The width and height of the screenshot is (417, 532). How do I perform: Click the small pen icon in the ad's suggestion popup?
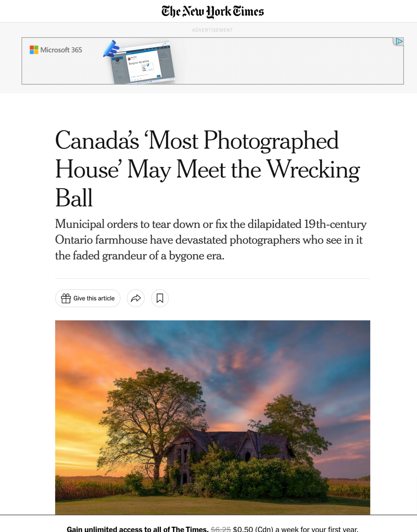pyautogui.click(x=148, y=65)
